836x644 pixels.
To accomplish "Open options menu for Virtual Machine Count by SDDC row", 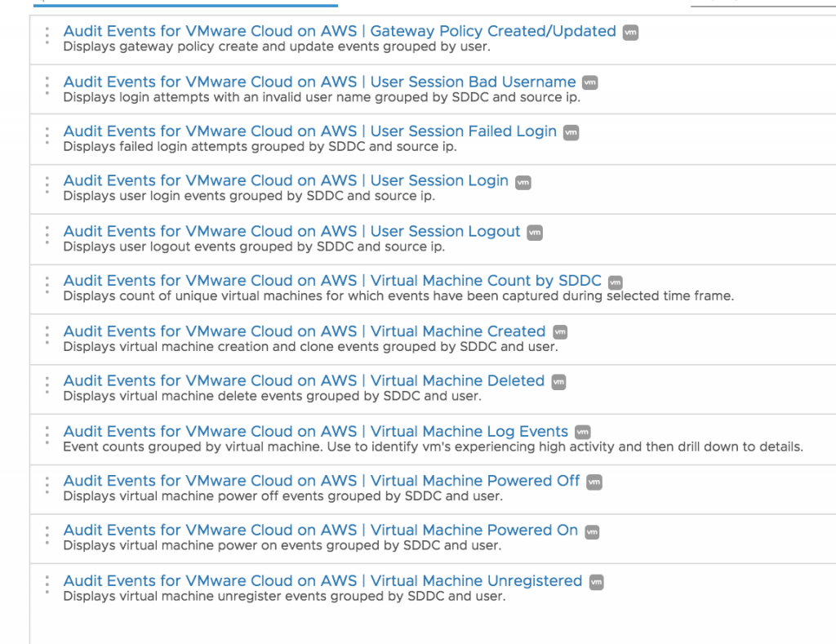I will (x=47, y=285).
